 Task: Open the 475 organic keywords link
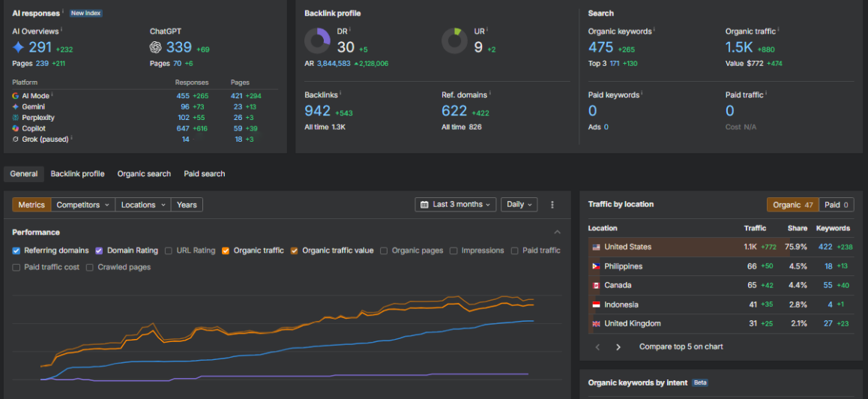600,48
